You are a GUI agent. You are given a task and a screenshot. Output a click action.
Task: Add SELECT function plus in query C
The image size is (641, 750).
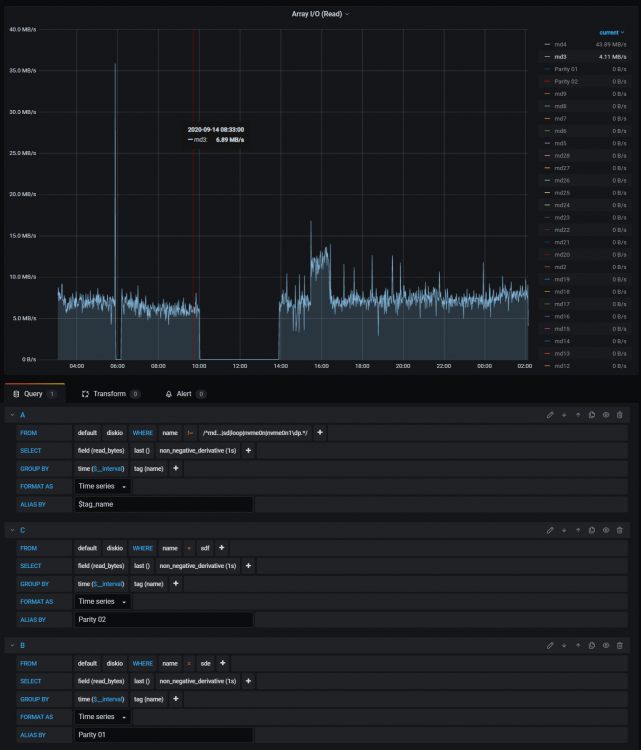coord(248,566)
